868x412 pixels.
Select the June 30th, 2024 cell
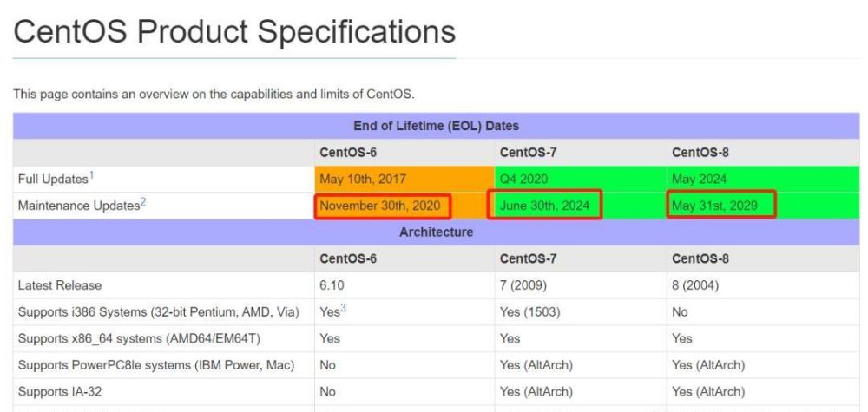coord(545,206)
